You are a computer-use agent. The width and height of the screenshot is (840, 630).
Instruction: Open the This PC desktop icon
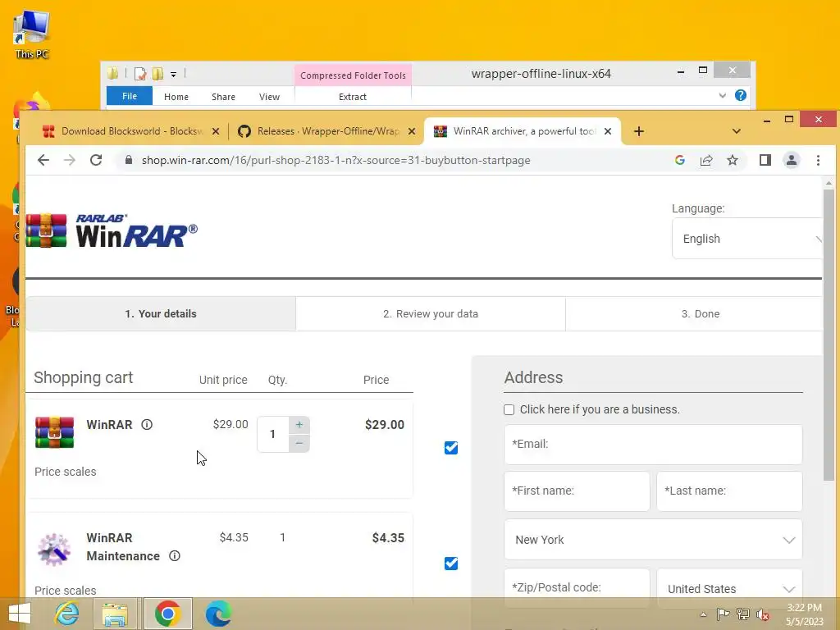(32, 34)
